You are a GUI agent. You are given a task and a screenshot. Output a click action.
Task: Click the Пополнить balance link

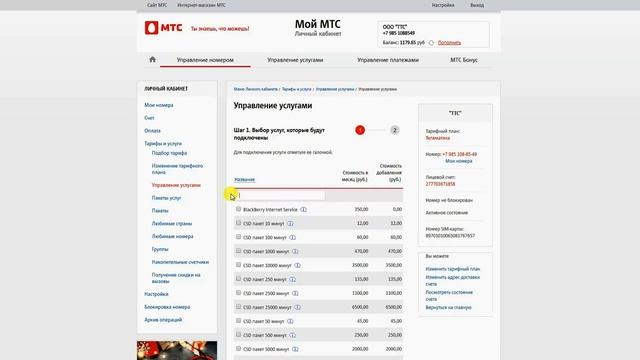point(449,42)
